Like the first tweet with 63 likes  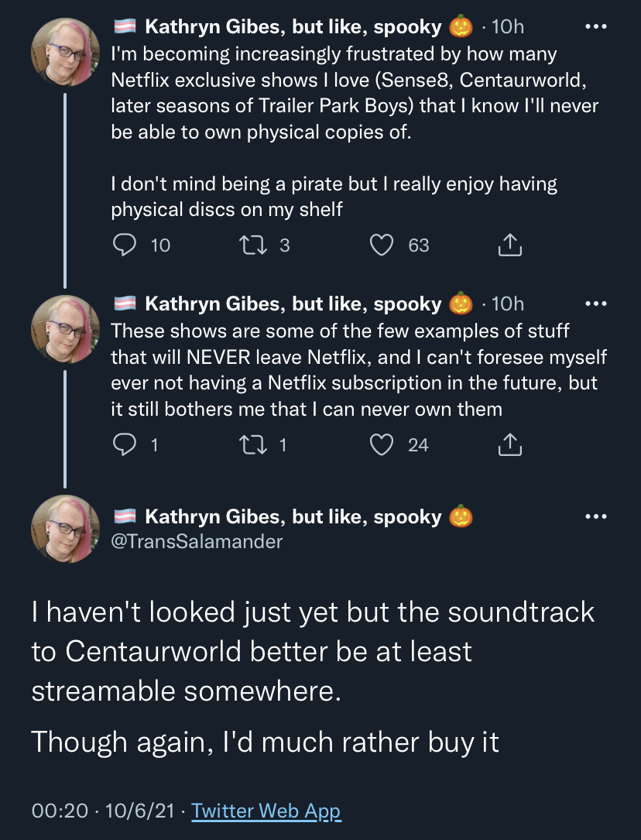click(x=382, y=245)
